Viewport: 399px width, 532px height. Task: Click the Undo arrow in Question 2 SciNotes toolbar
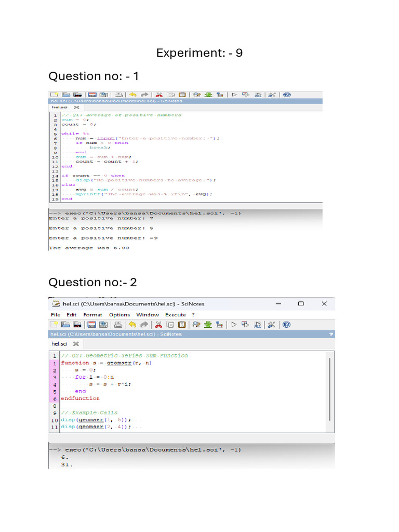tap(132, 325)
